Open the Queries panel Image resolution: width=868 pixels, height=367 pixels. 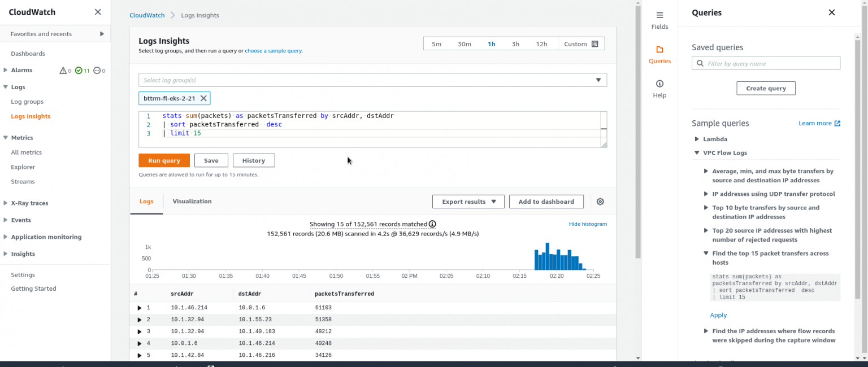pyautogui.click(x=659, y=54)
